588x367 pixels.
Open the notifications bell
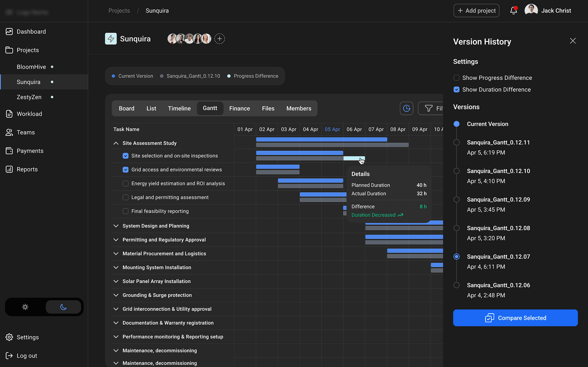[x=513, y=11]
